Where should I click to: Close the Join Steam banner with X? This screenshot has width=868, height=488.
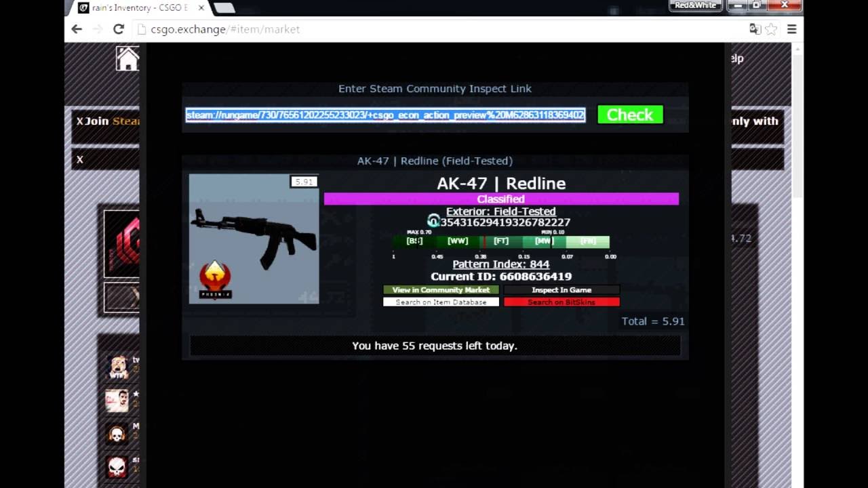(x=79, y=121)
